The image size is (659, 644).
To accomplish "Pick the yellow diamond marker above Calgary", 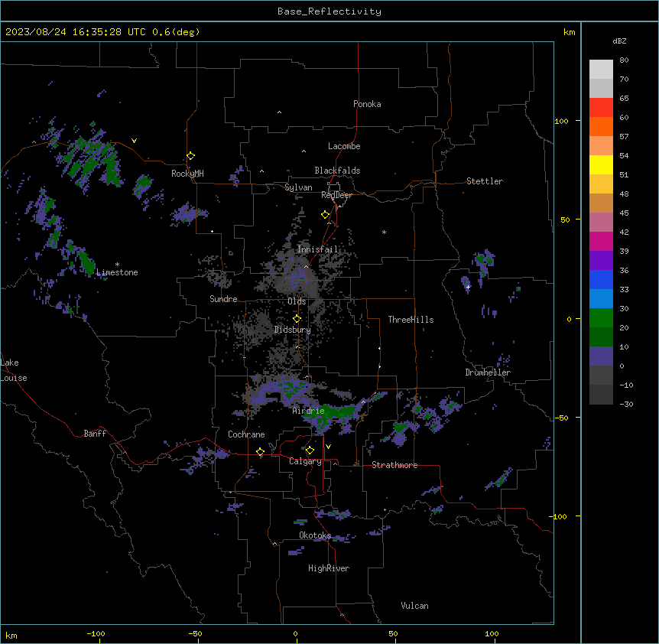I will pyautogui.click(x=310, y=450).
